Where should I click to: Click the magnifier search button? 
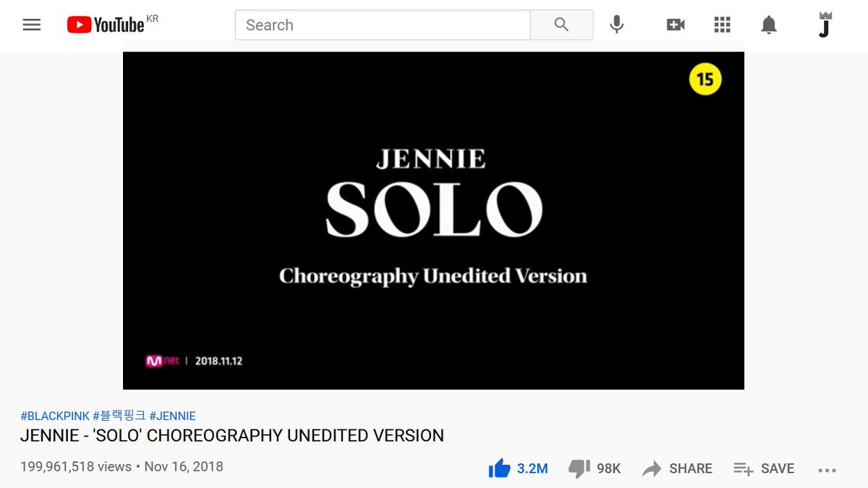pyautogui.click(x=562, y=25)
